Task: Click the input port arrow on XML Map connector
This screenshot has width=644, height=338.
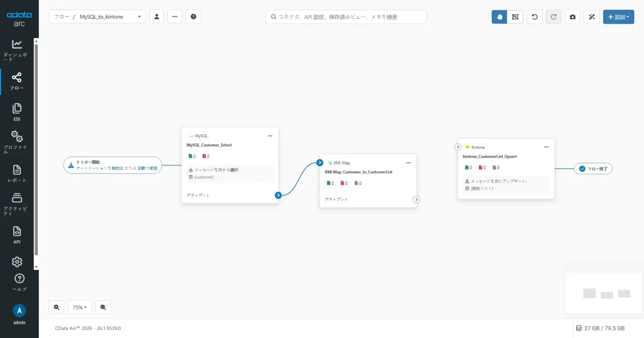Action: [320, 162]
